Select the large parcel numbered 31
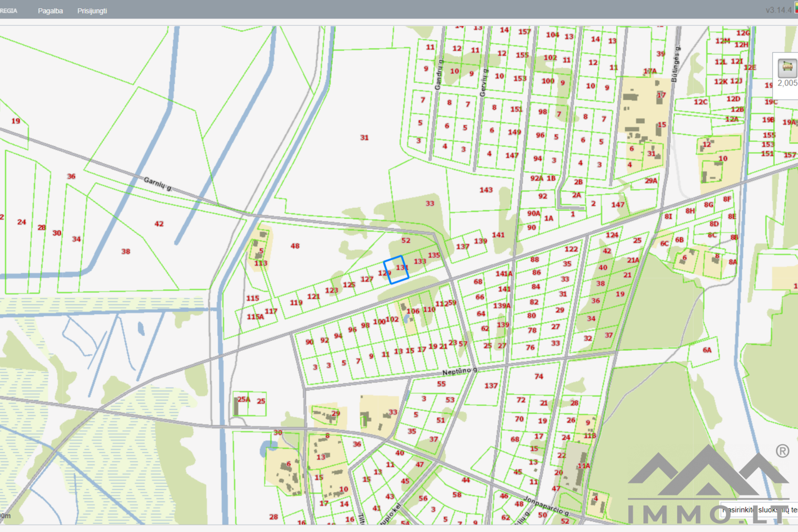Viewport: 798px width, 532px height. point(364,138)
